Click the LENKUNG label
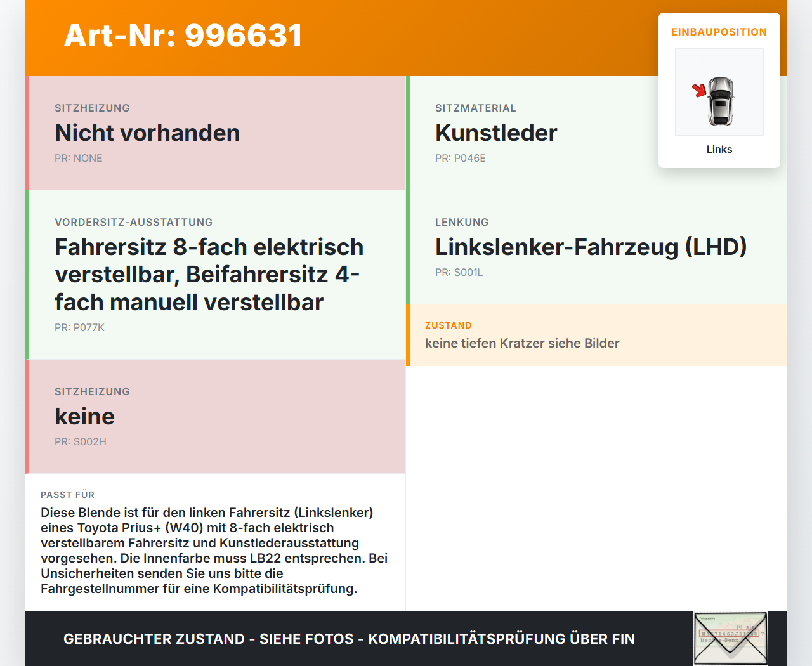The height and width of the screenshot is (666, 812). (x=462, y=222)
